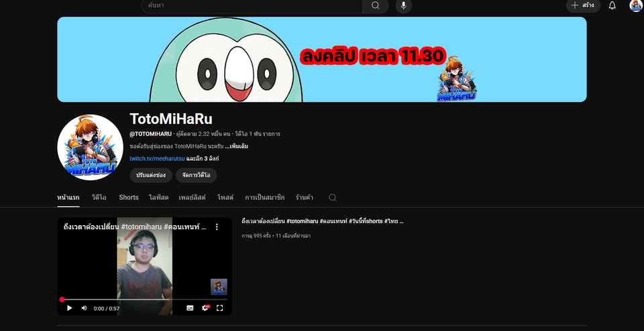Click the video progress bar scrubber
This screenshot has width=644, height=331.
coord(62,300)
